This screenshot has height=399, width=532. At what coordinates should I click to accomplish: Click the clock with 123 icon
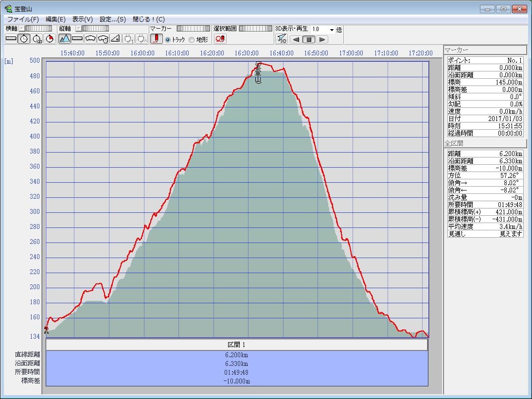[36, 39]
